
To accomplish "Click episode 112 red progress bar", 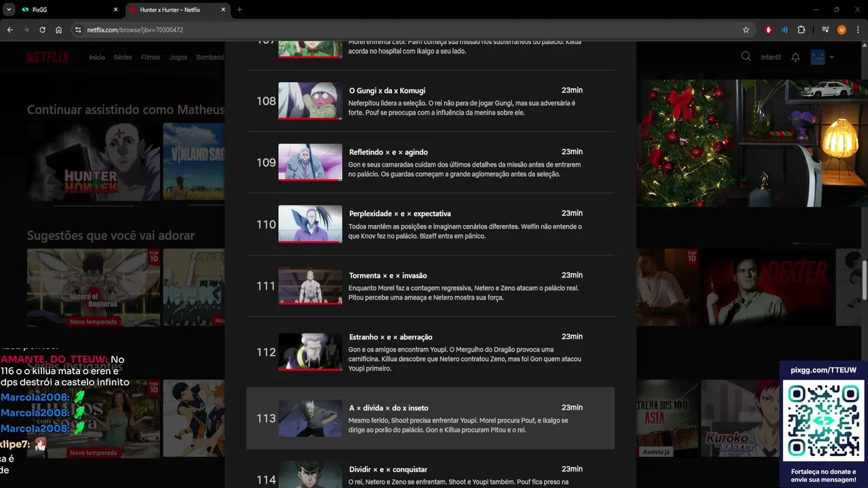I will (x=310, y=369).
